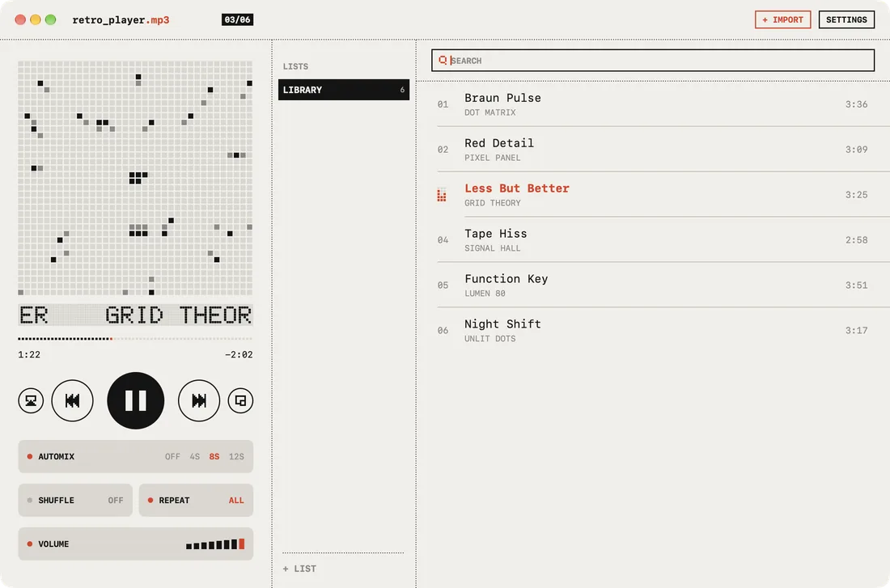Set Automix to OFF
The image size is (890, 588).
(172, 456)
